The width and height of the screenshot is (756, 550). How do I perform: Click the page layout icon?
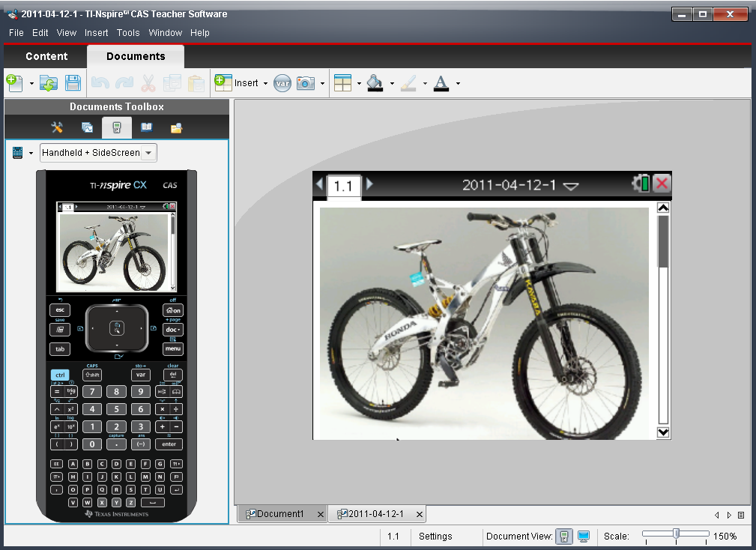[343, 83]
